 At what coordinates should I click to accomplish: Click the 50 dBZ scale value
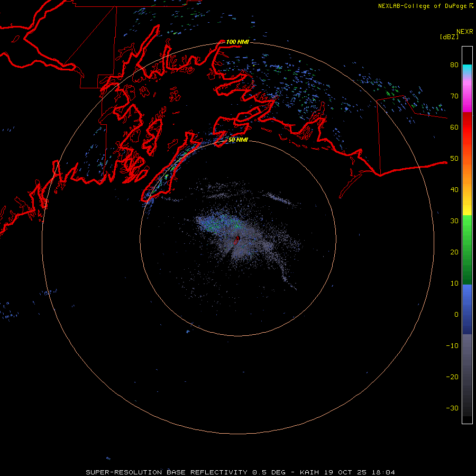click(x=454, y=159)
